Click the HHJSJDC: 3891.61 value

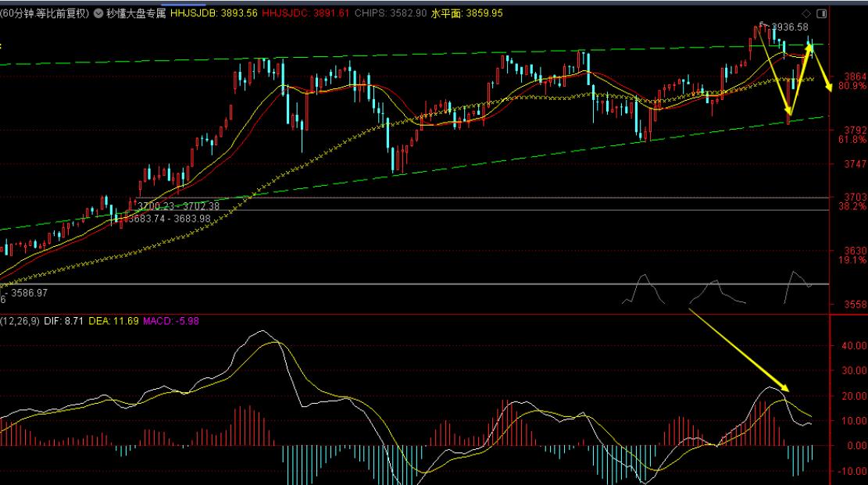tap(305, 13)
